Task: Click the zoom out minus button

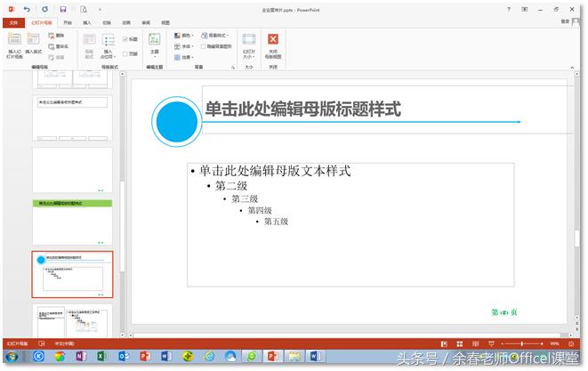Action: click(502, 344)
